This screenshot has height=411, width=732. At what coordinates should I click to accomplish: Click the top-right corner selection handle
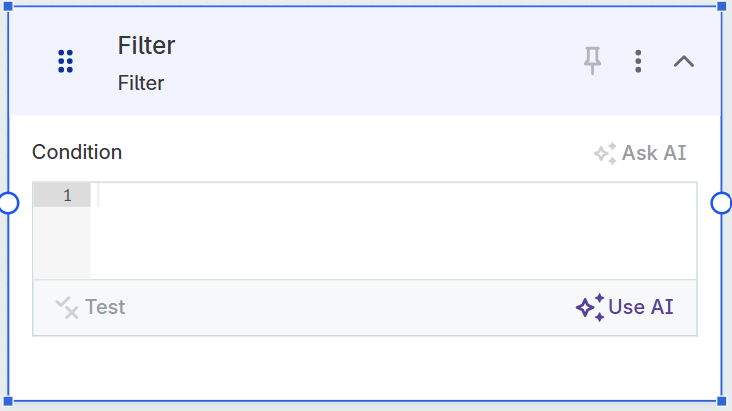tap(722, 6)
